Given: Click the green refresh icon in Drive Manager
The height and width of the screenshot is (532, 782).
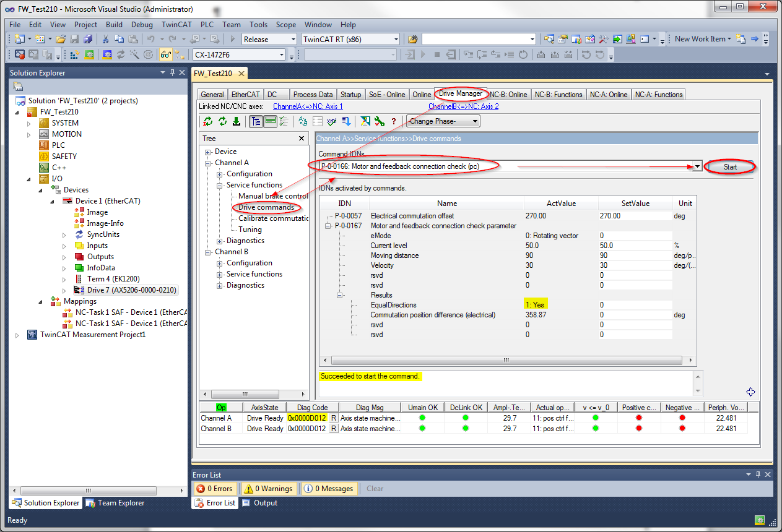Looking at the screenshot, I should (x=222, y=121).
